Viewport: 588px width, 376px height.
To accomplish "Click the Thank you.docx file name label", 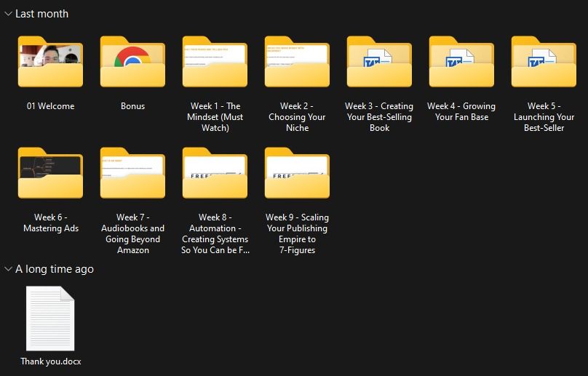I will [50, 361].
